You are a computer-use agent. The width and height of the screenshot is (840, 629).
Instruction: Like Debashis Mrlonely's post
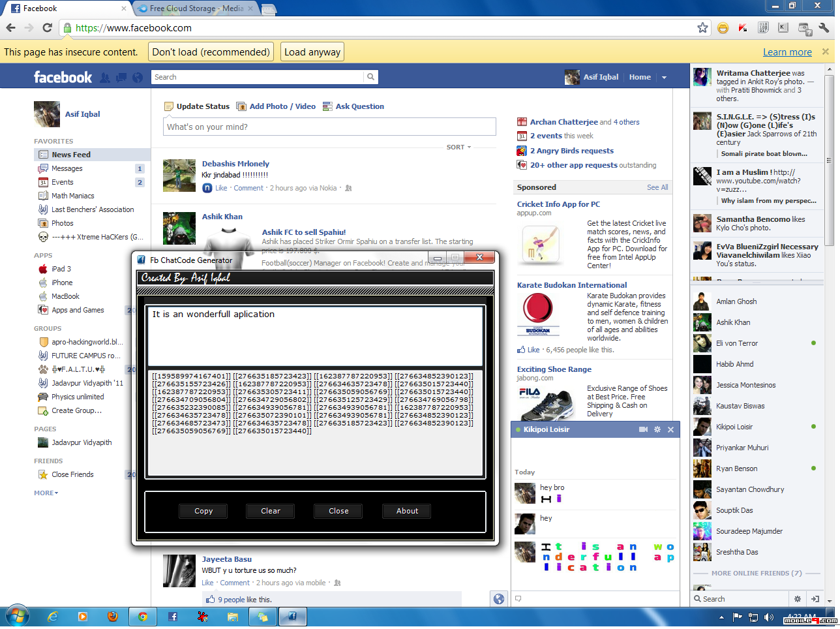pos(221,188)
